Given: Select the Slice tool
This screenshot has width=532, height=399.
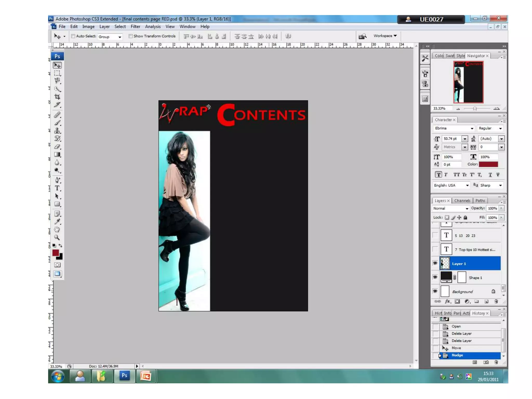Looking at the screenshot, I should (x=57, y=105).
